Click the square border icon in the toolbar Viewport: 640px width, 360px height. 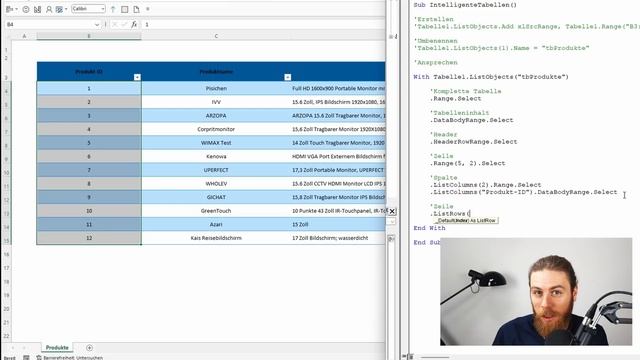125,9
